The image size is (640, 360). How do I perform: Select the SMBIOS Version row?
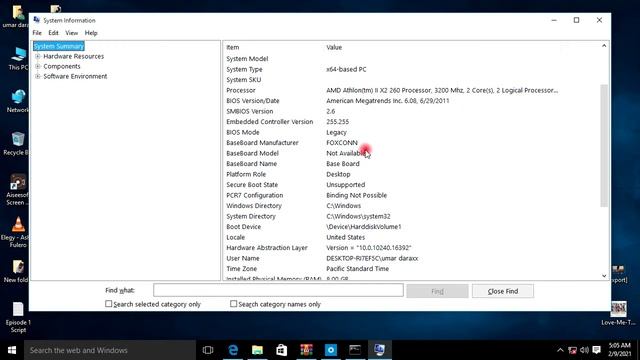[x=411, y=111]
